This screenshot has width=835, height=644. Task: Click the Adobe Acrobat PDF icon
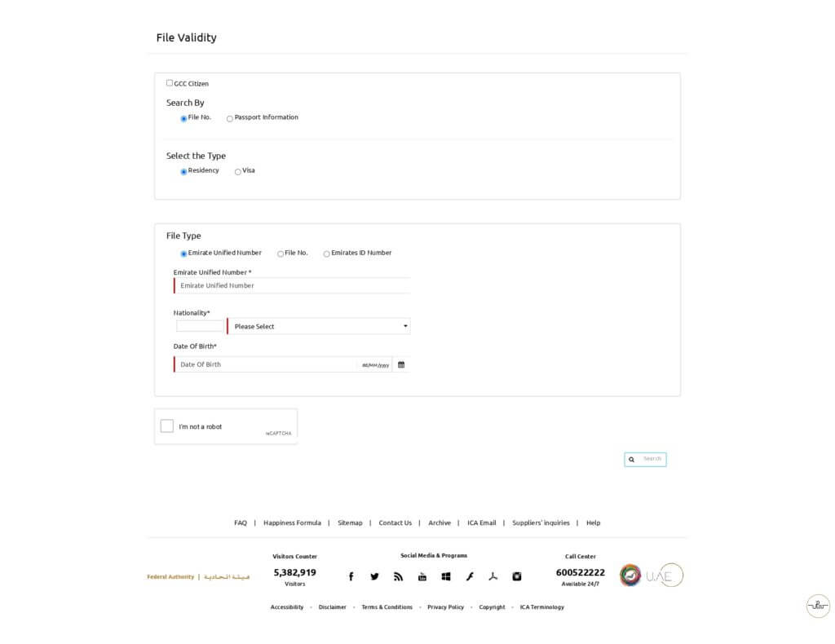493,576
